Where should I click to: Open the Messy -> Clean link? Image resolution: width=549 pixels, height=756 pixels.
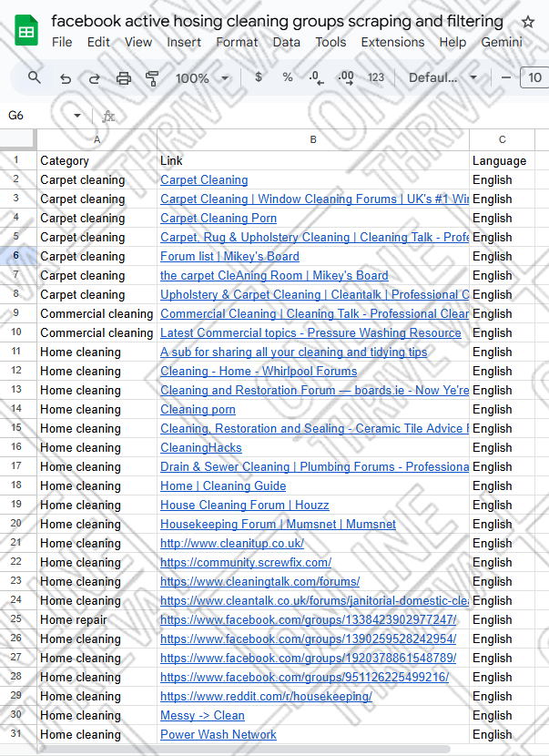(x=202, y=716)
